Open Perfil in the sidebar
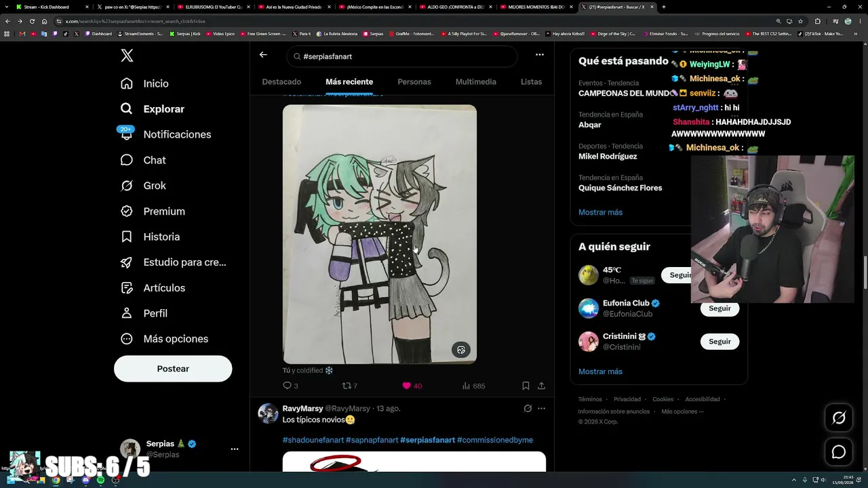Image resolution: width=868 pixels, height=488 pixels. coord(144,313)
